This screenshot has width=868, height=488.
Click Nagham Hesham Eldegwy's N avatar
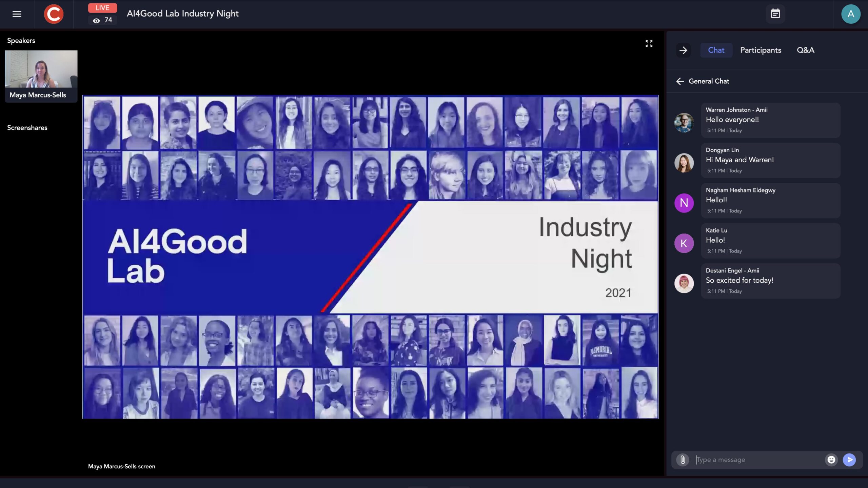pos(684,203)
